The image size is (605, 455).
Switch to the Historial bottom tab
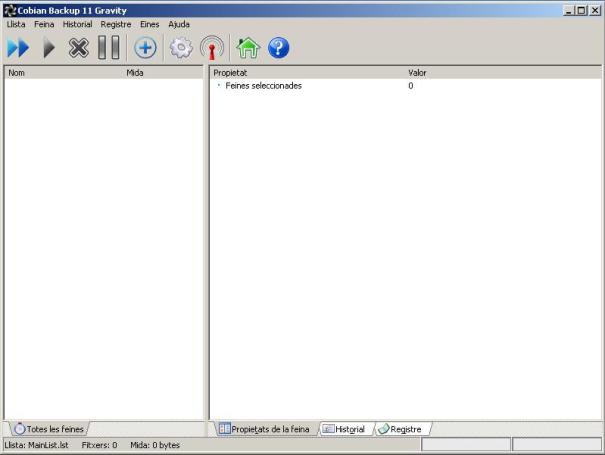point(345,429)
